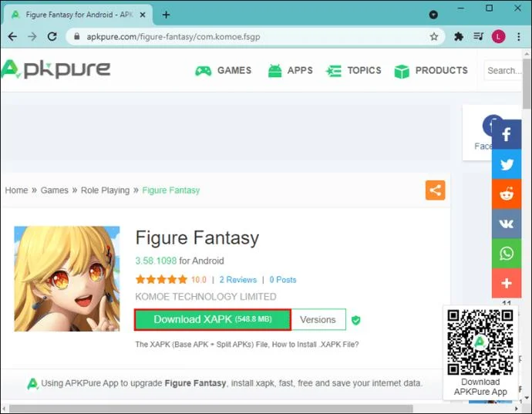Click the browser back arrow
The image size is (532, 414).
tap(12, 37)
